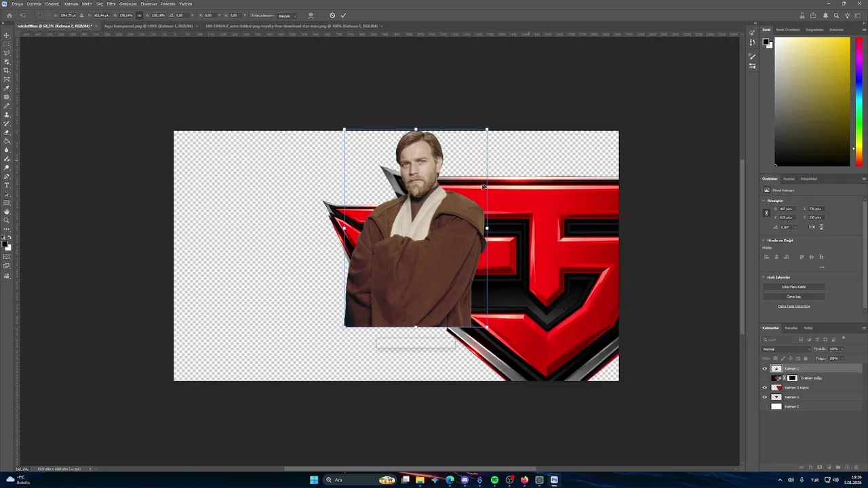Open the Dosya menu

pos(18,4)
